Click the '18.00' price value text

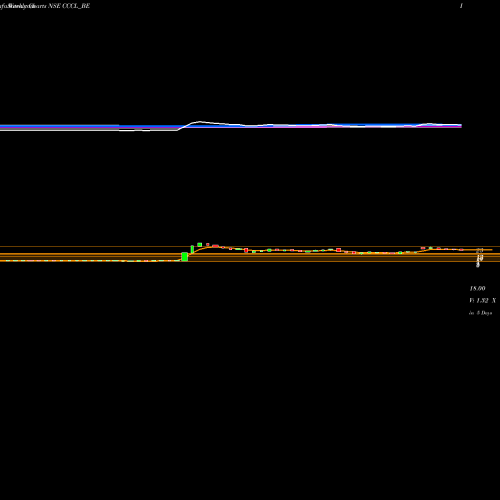(x=477, y=288)
